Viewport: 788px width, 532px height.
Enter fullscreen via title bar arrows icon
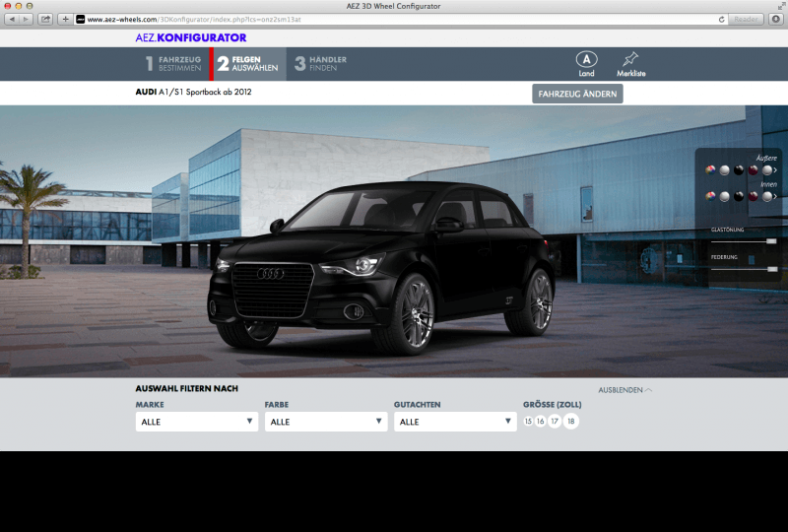tap(781, 6)
